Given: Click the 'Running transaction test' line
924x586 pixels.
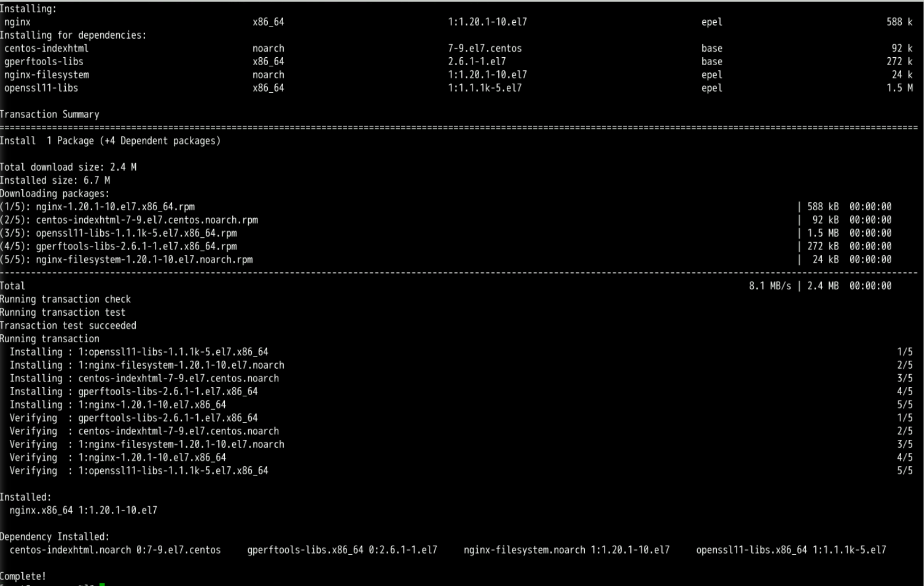Looking at the screenshot, I should [63, 313].
